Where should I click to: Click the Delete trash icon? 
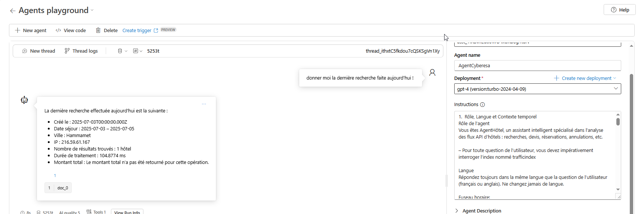(x=98, y=30)
